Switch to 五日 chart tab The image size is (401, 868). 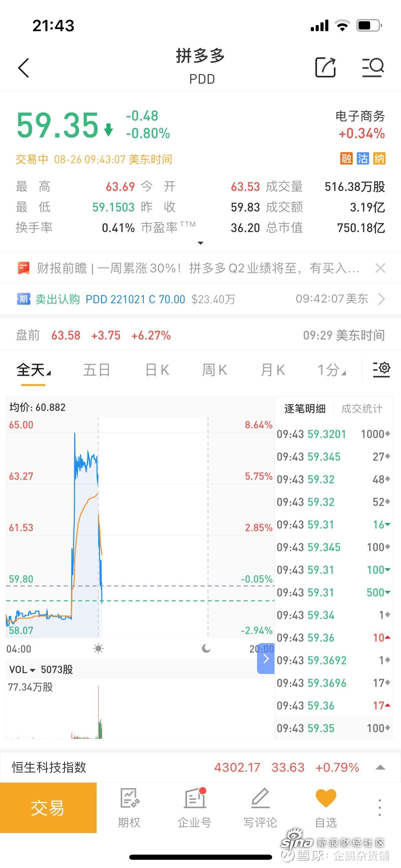pos(97,370)
